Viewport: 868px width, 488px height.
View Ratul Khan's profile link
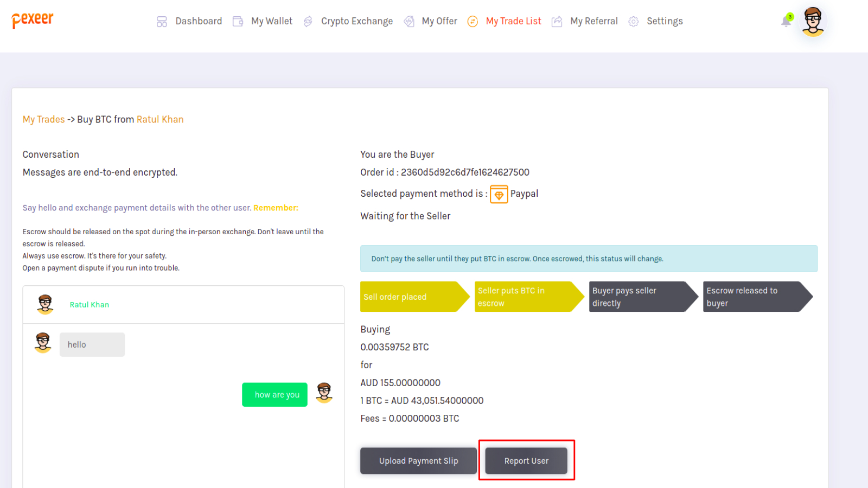click(x=160, y=119)
